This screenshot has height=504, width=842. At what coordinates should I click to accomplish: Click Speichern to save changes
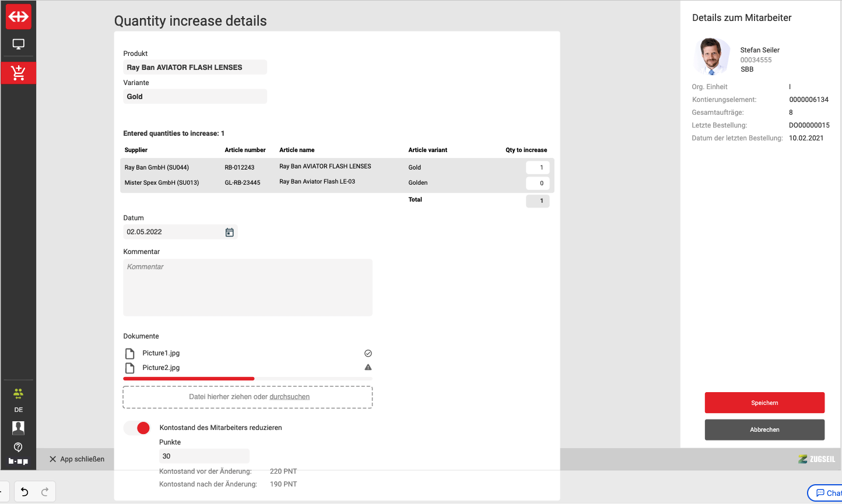pyautogui.click(x=764, y=403)
